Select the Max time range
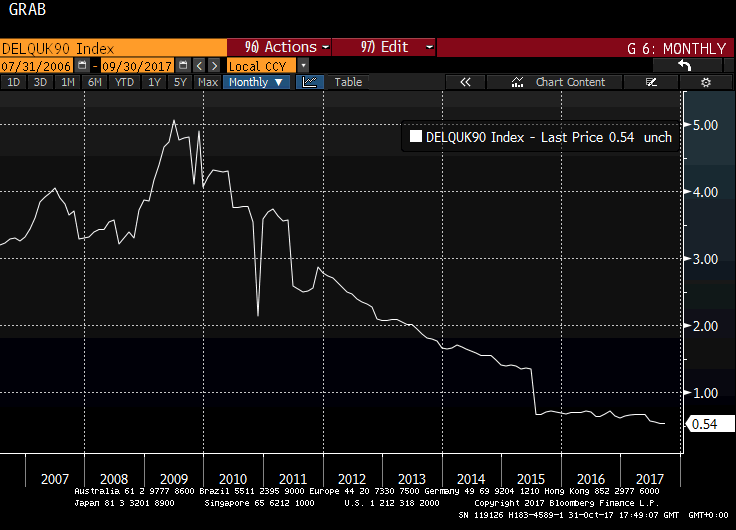Screen dimensions: 736x530 click(x=208, y=82)
